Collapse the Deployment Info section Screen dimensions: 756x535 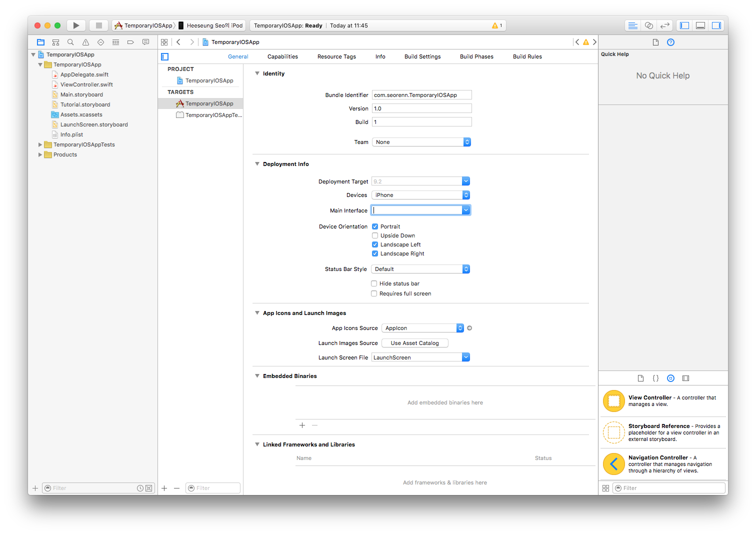coord(257,164)
